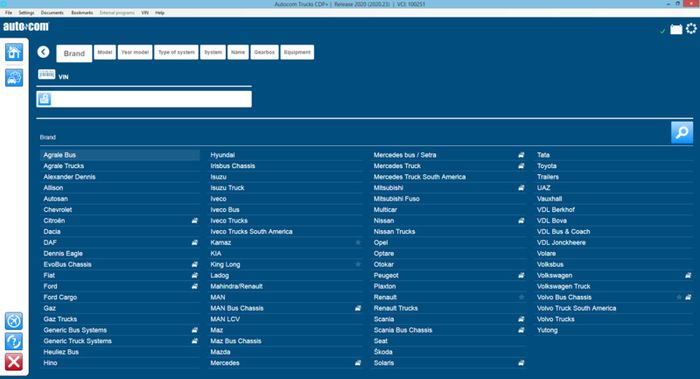Toggle the favorite star on Kamaz row
The height and width of the screenshot is (379, 700).
[x=358, y=242]
